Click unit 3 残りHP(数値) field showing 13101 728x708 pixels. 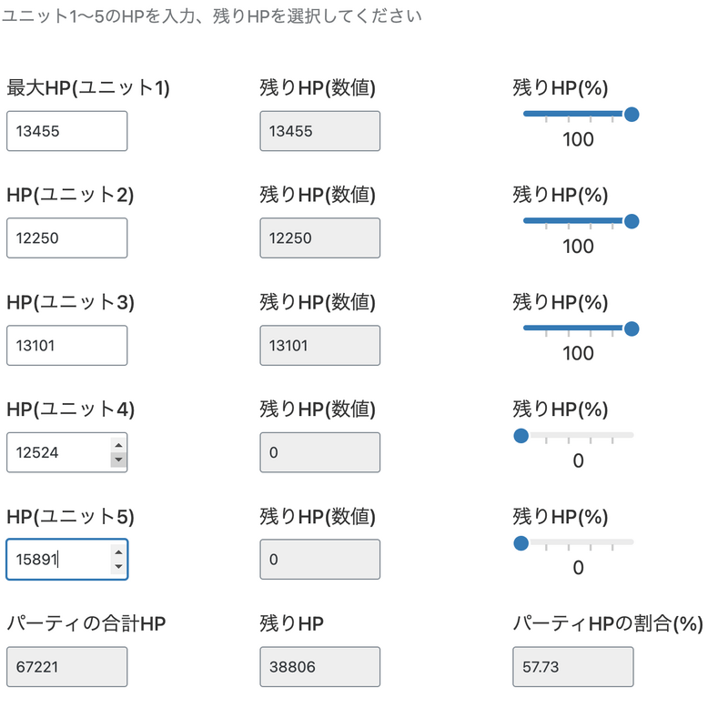[319, 345]
